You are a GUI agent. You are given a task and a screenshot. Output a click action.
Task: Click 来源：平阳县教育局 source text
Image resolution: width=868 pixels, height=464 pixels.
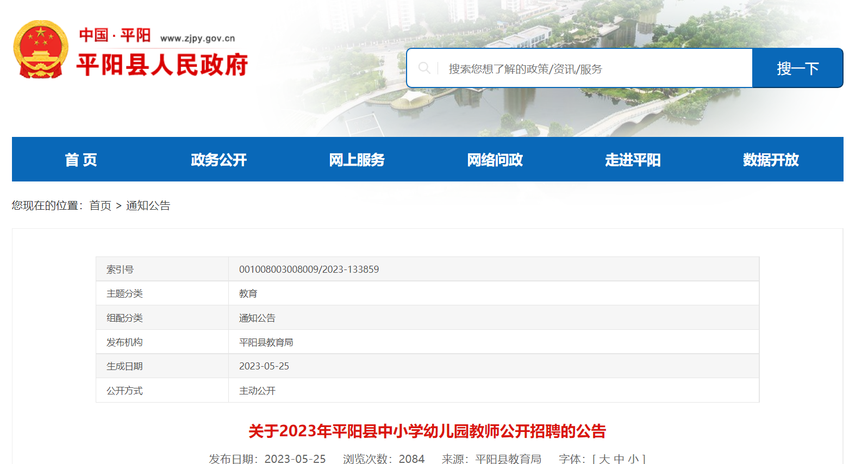491,459
